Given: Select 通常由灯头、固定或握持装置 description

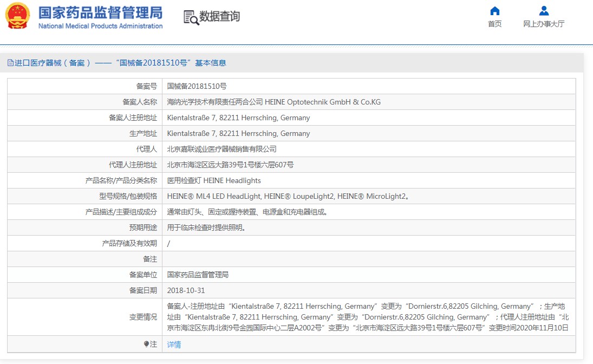Looking at the screenshot, I should click(x=247, y=212).
